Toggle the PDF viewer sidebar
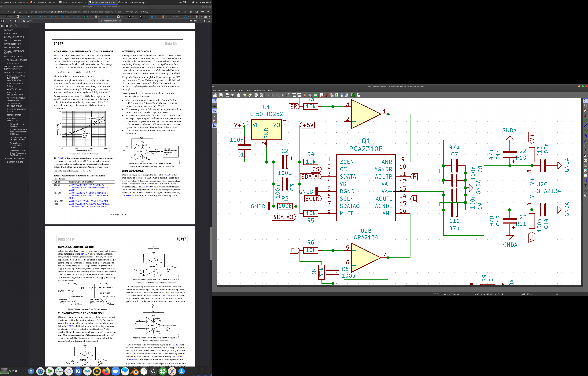 2,21
